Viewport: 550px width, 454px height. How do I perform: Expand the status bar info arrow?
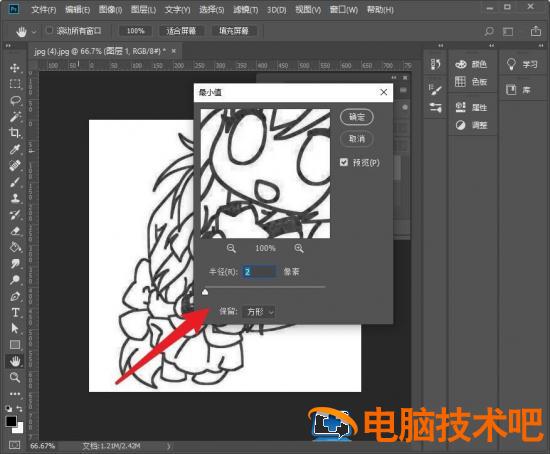point(169,446)
